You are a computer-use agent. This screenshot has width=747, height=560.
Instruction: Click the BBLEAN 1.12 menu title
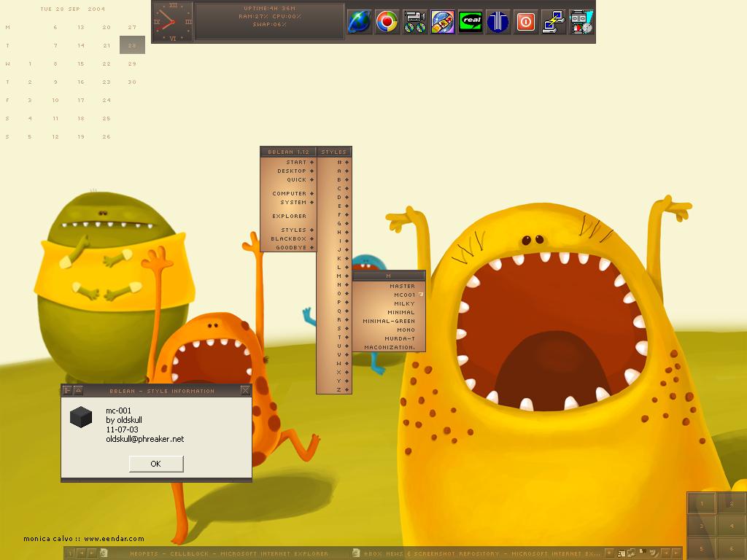[x=288, y=152]
